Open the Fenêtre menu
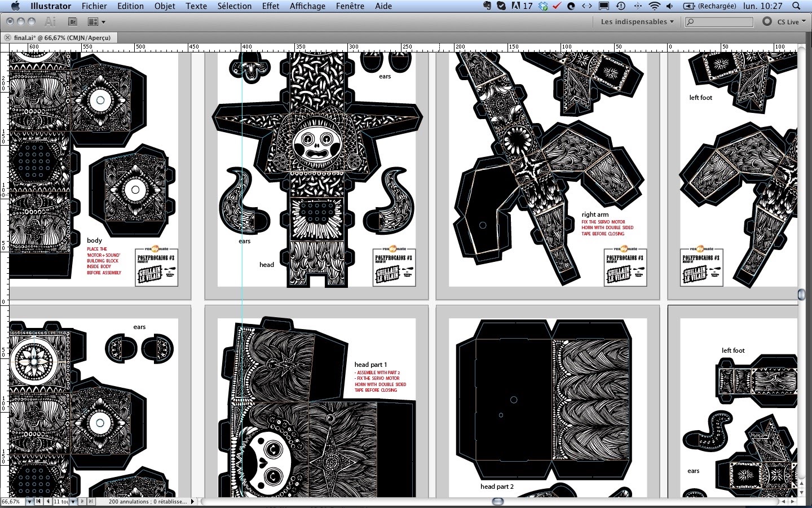The height and width of the screenshot is (508, 812). click(350, 6)
